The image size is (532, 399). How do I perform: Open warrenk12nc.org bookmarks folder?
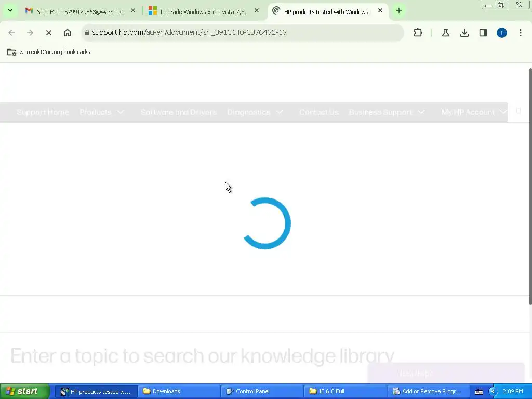point(48,52)
